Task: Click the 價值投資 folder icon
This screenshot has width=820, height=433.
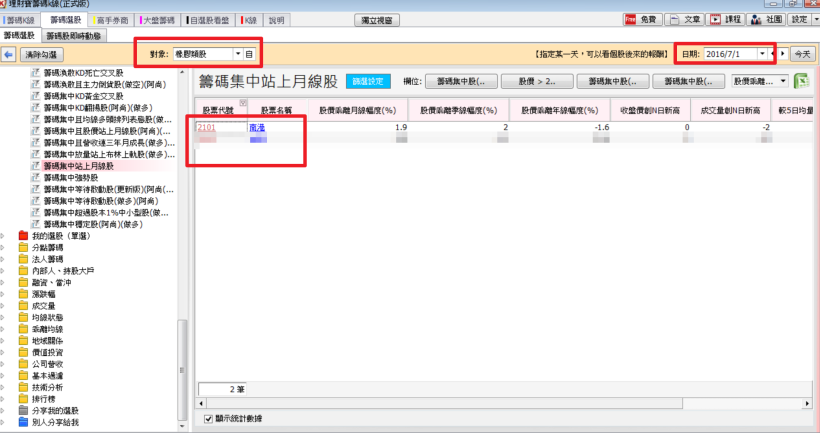Action: click(x=23, y=352)
